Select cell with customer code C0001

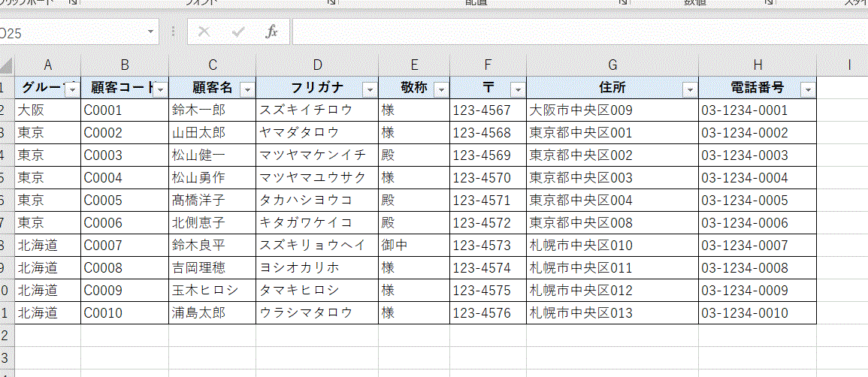pos(125,110)
